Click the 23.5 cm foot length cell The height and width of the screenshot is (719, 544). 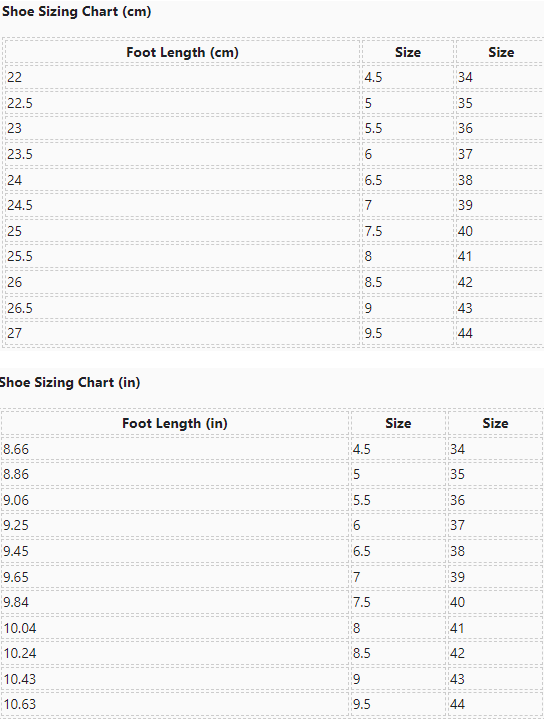[x=183, y=154]
